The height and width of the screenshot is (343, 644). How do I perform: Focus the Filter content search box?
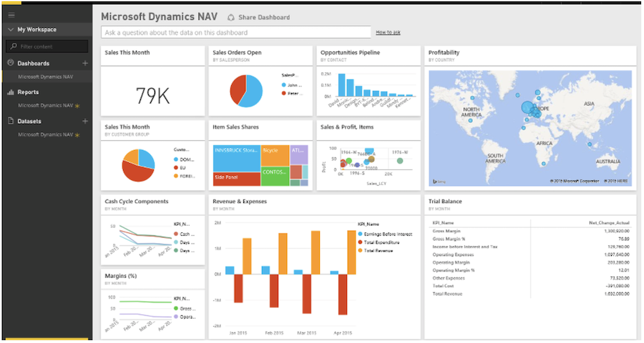47,46
